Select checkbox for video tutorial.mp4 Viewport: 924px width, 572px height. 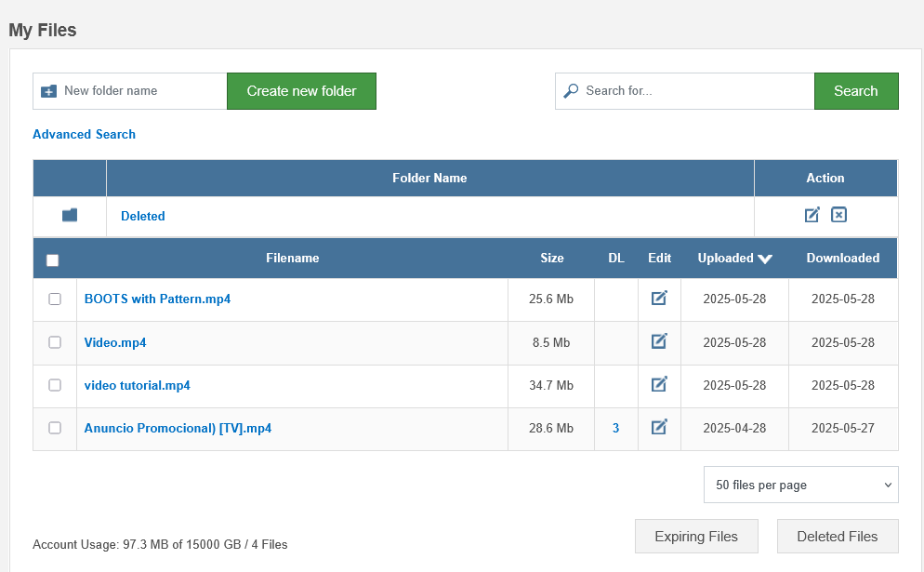point(55,385)
